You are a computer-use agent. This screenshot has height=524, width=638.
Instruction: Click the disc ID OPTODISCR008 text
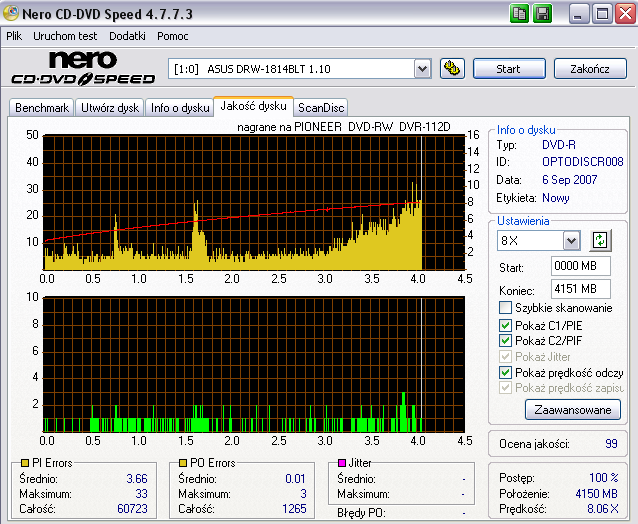(583, 162)
